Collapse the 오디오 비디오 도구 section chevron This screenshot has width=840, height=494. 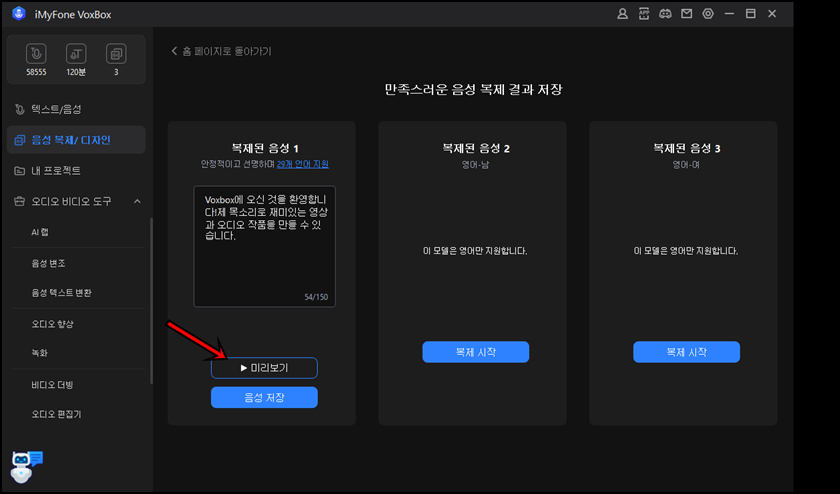[x=137, y=201]
